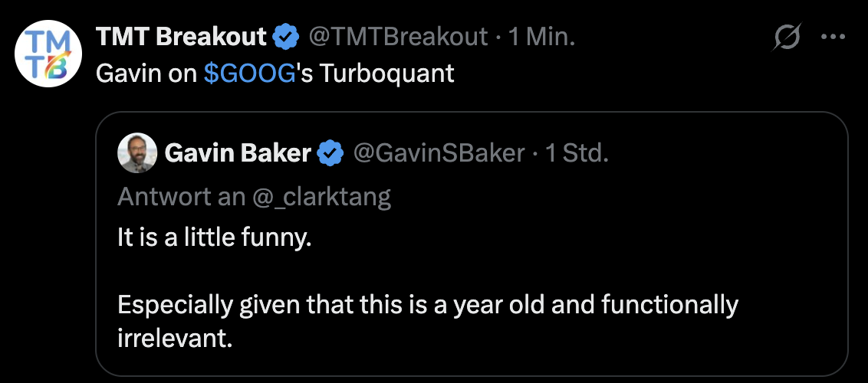Open the '1 Min.' post timestamp

click(542, 36)
